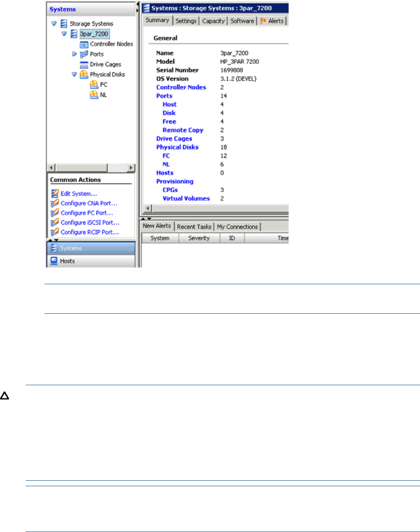Open the Configure FC Port... action

pyautogui.click(x=87, y=213)
